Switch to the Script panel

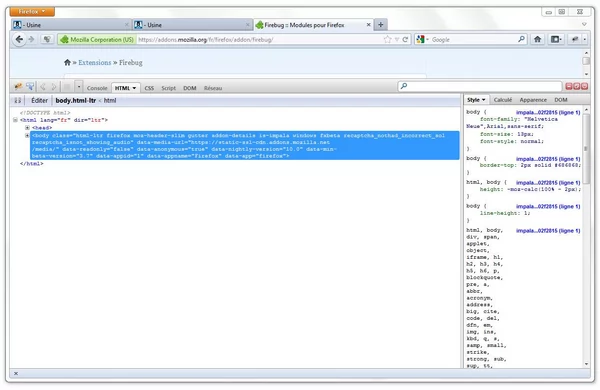[x=168, y=88]
